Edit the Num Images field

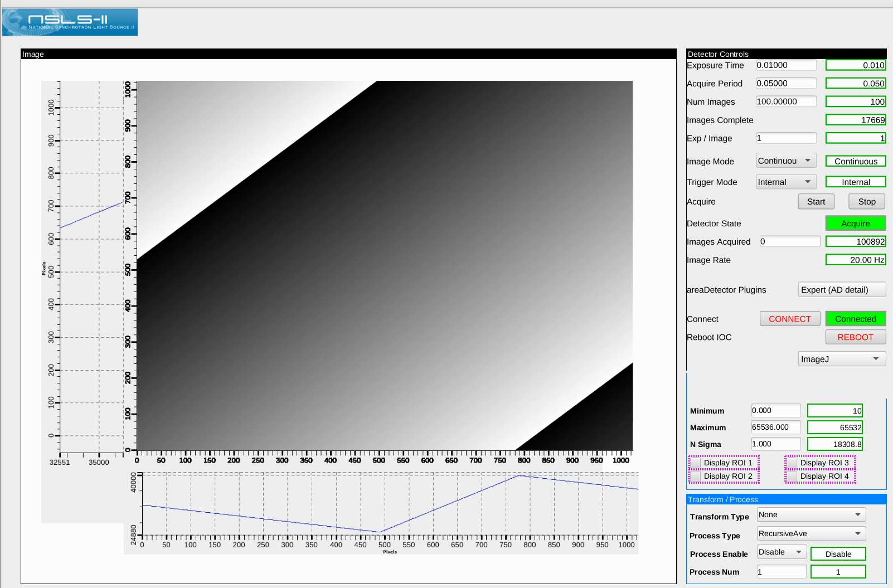pos(785,101)
